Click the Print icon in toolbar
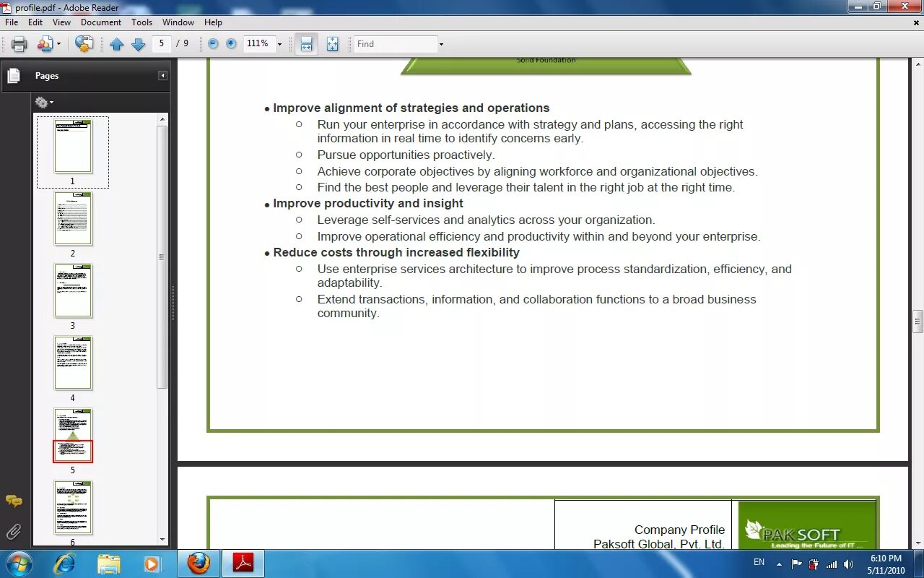 click(x=19, y=44)
